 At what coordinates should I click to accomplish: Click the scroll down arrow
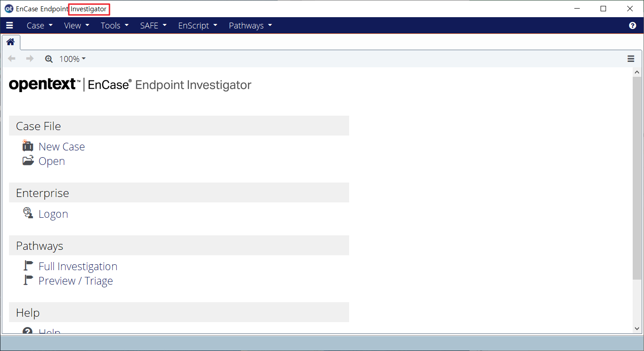[x=637, y=329]
